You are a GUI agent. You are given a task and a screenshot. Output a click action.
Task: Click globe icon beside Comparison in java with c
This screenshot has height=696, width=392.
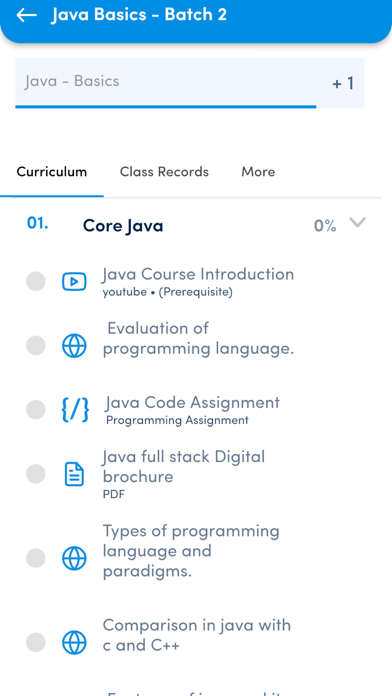[74, 642]
